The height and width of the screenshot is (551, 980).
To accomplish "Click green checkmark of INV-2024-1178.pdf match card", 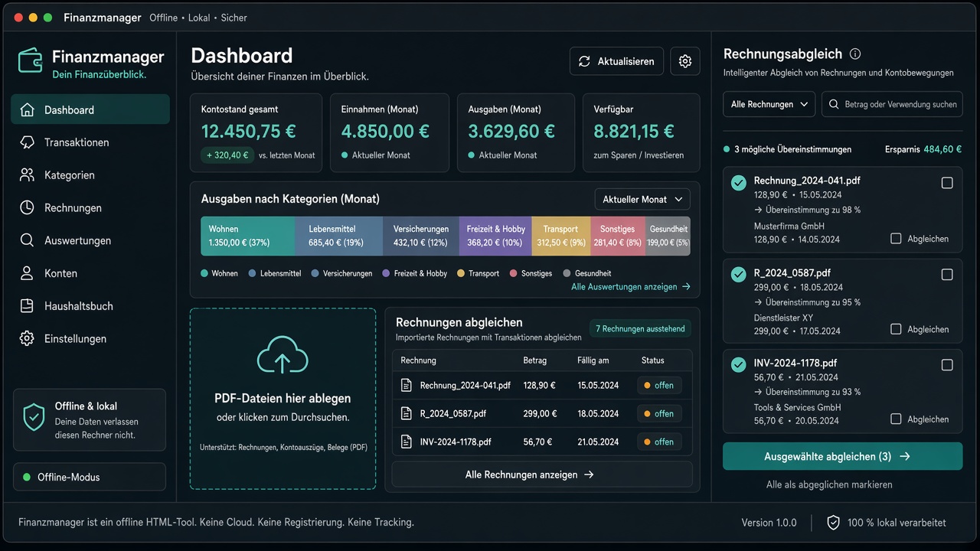I will pyautogui.click(x=739, y=364).
